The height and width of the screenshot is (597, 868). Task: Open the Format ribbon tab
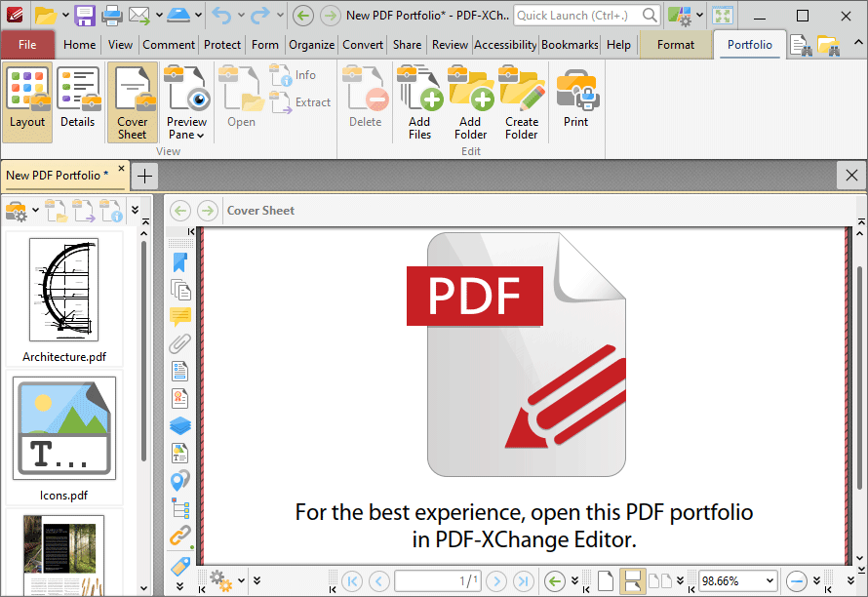pos(675,45)
